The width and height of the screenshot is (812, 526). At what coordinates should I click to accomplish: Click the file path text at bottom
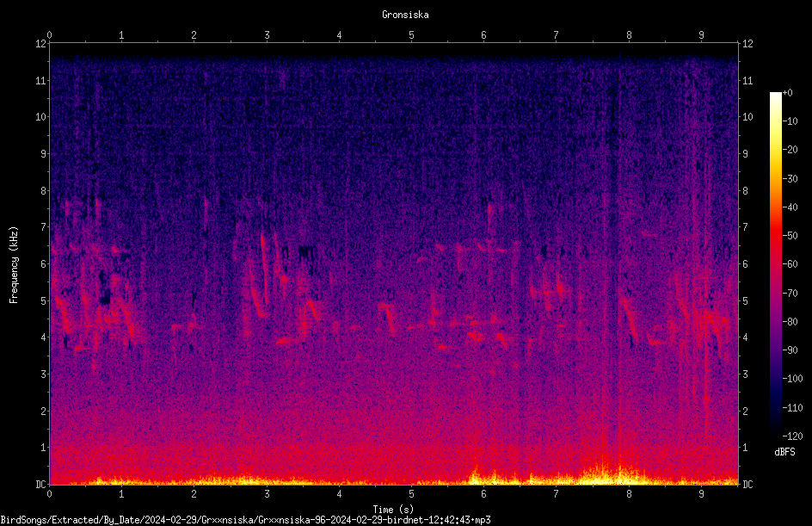tap(245, 520)
